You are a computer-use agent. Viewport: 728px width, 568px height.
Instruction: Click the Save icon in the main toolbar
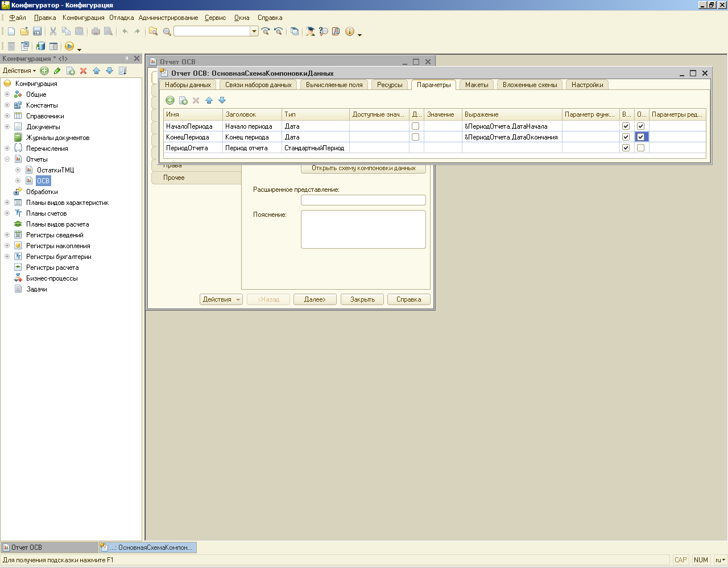click(x=37, y=31)
